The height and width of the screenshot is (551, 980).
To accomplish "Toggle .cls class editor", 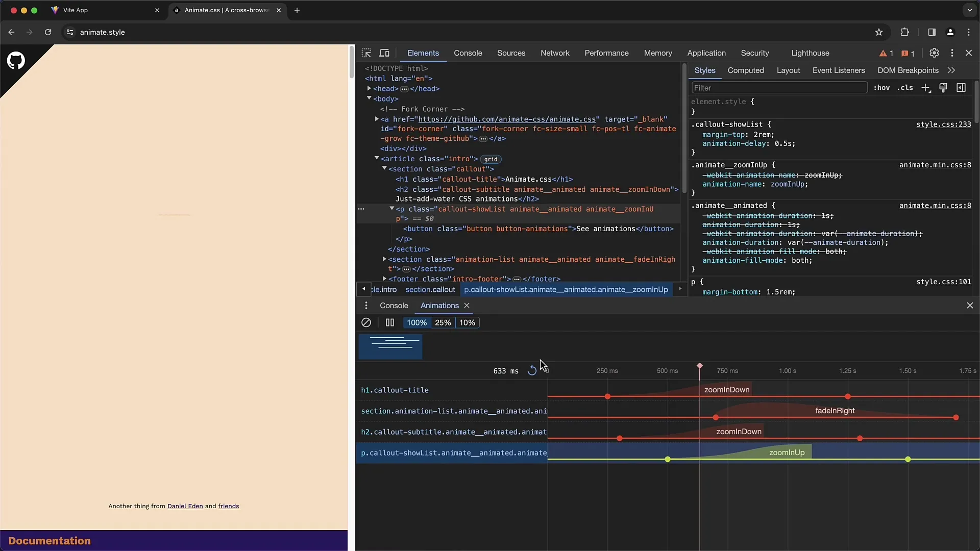I will point(905,88).
